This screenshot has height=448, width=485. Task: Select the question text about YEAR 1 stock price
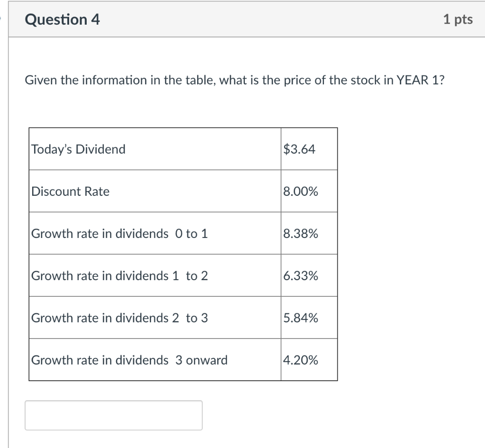(234, 80)
